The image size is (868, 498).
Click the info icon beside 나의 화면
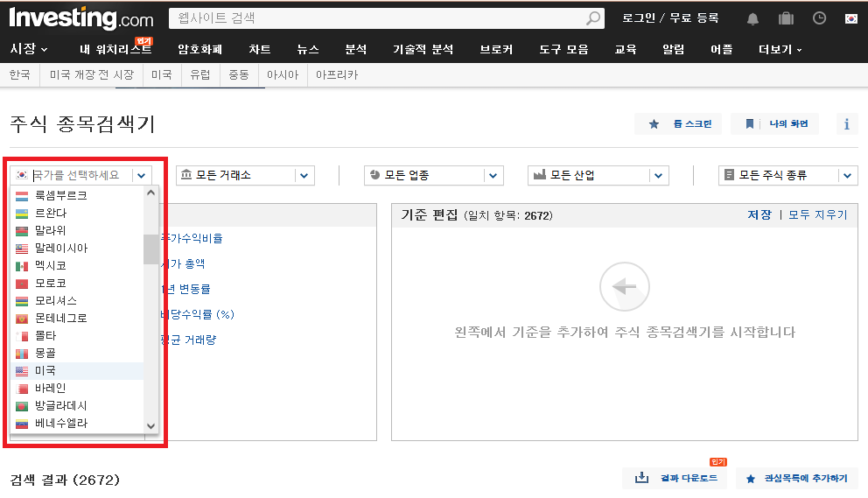[x=846, y=123]
